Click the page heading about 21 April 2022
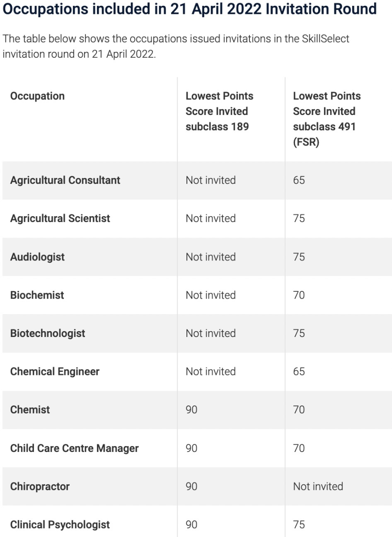The height and width of the screenshot is (537, 392). pyautogui.click(x=190, y=9)
